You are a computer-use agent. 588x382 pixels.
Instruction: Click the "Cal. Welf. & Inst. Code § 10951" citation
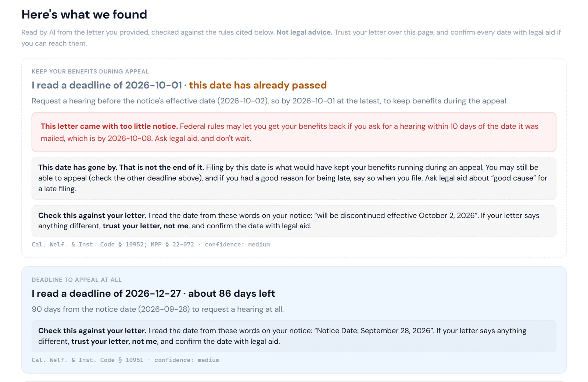point(87,360)
